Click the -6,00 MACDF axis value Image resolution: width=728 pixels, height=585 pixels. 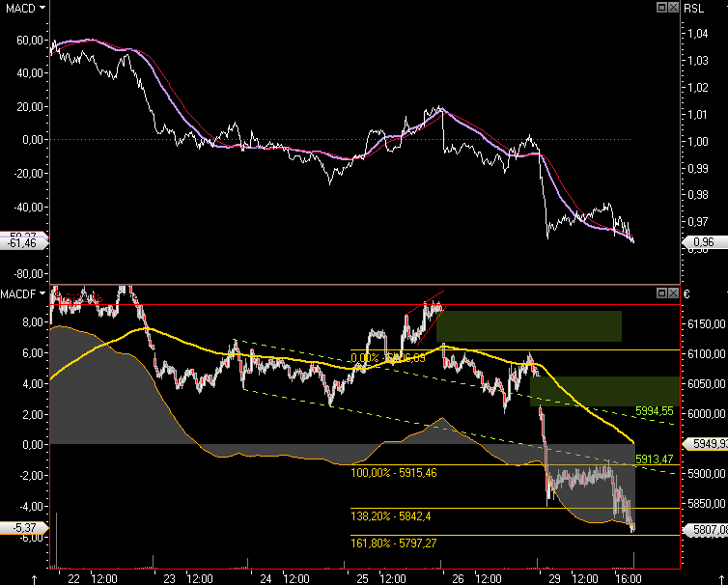31,537
